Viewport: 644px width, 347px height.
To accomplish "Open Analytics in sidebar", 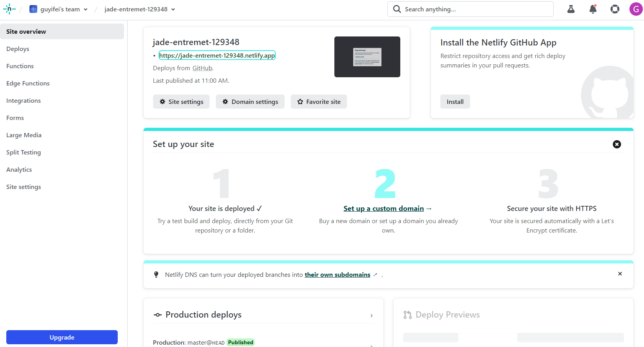I will 19,169.
